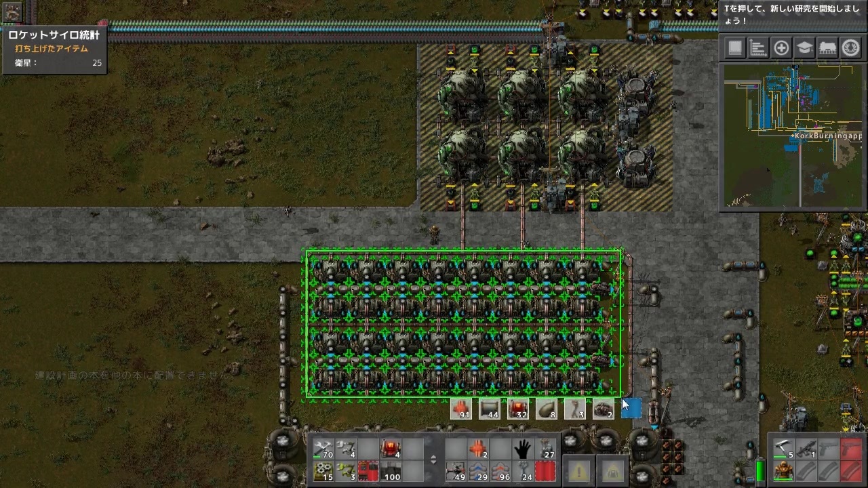This screenshot has width=868, height=488.
Task: Click the blueprint cost item showing 44
Action: click(489, 409)
